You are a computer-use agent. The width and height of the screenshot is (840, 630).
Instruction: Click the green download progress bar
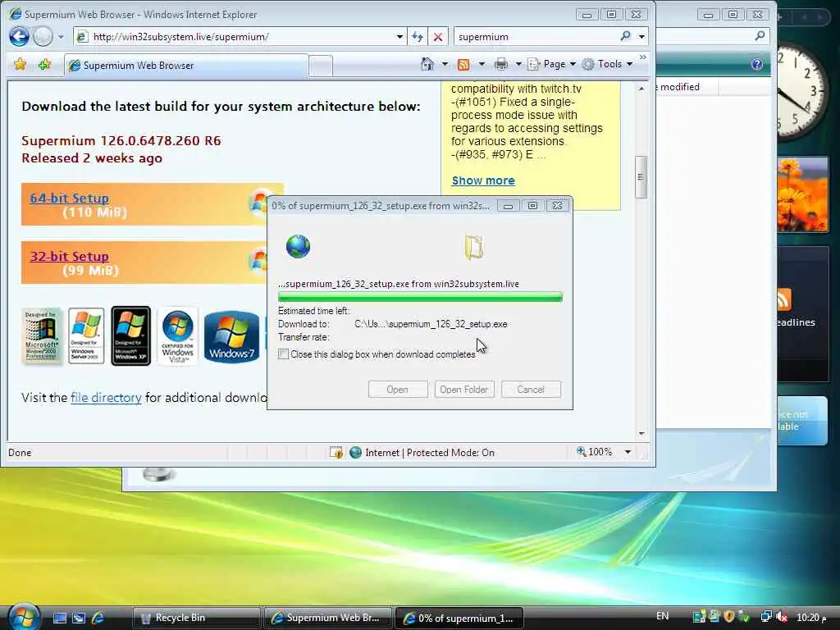(420, 297)
